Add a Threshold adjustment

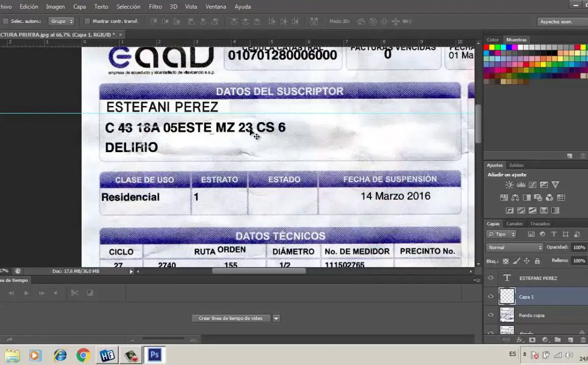(x=533, y=210)
